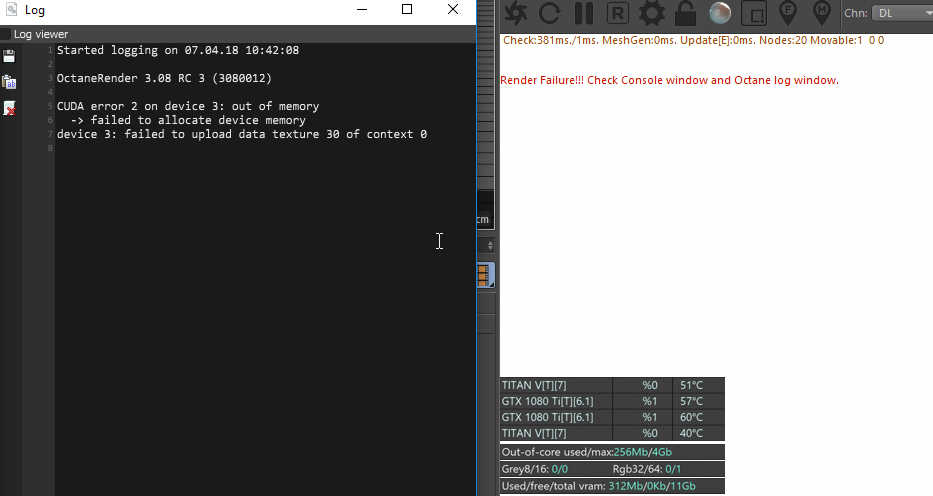Click the Rgb32/64 0/1 value

(673, 469)
